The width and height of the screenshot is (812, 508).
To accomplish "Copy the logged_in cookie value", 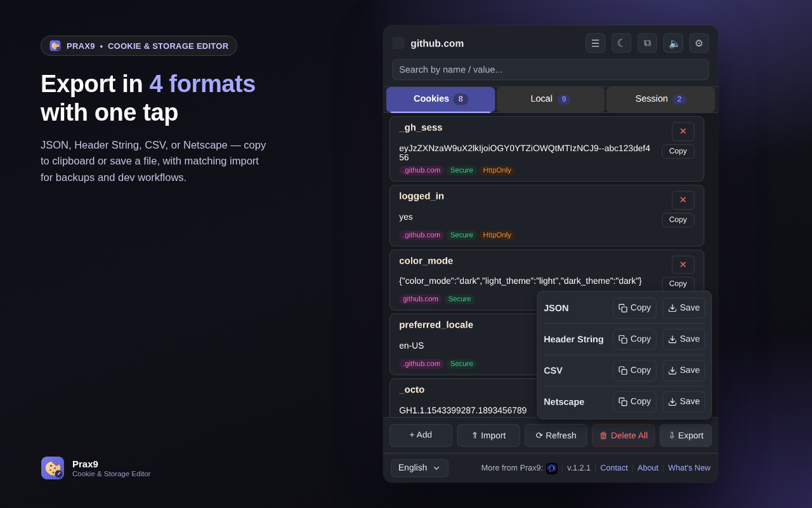I will 678,220.
